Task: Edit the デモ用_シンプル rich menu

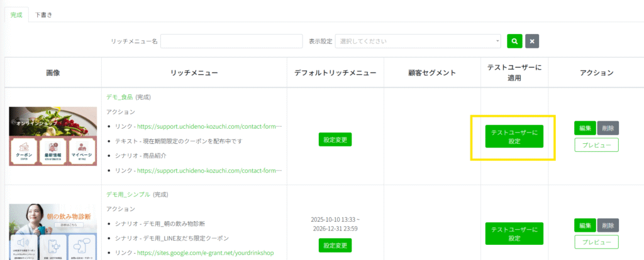Action: [585, 225]
